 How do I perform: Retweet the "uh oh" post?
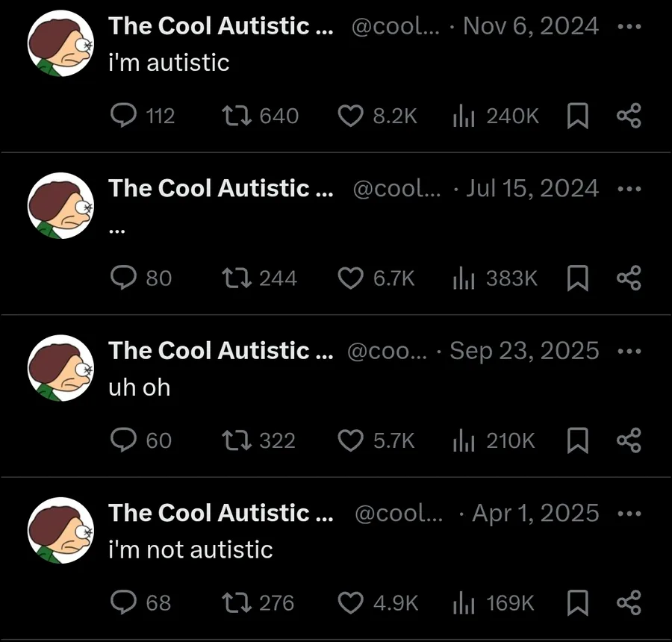click(x=237, y=440)
